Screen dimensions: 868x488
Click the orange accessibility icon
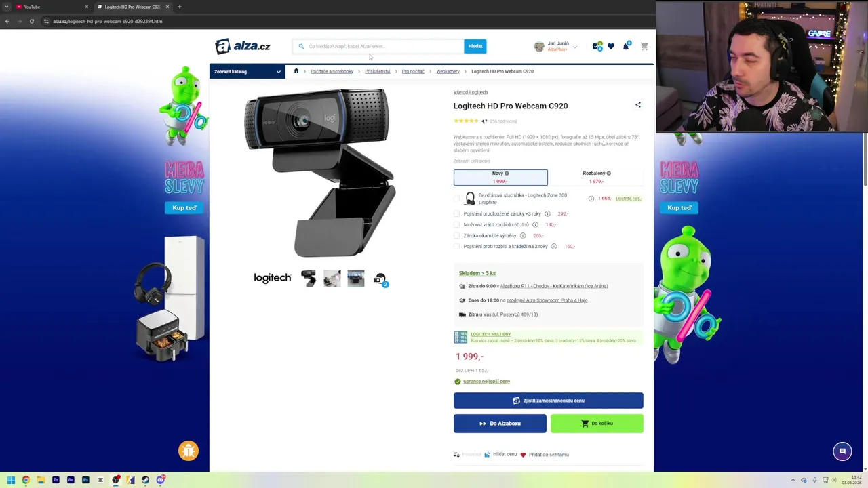[x=189, y=451]
